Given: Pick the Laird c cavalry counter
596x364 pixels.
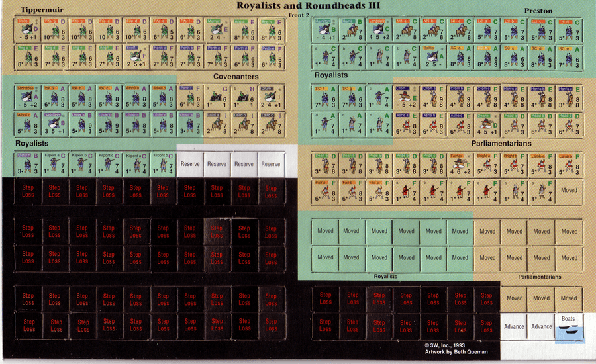Looking at the screenshot, I should pyautogui.click(x=271, y=124).
